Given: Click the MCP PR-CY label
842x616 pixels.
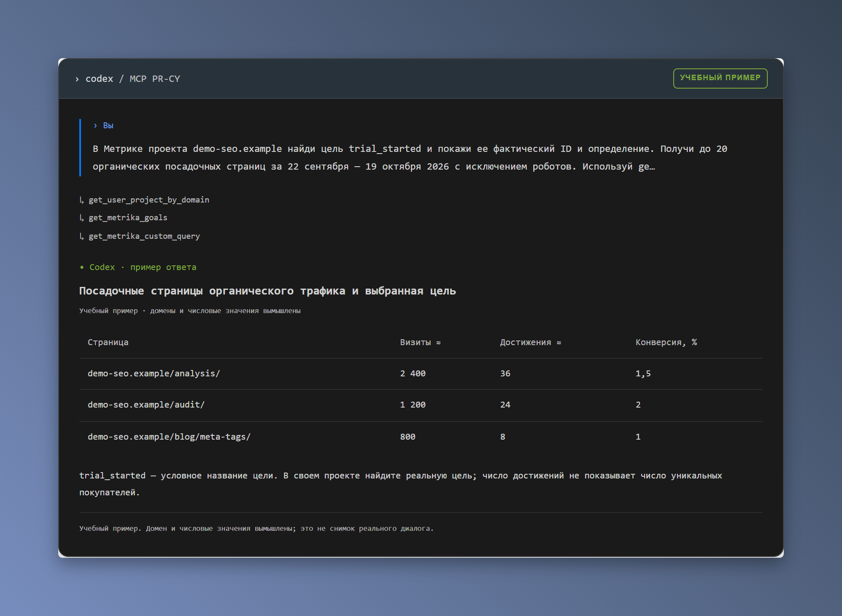Looking at the screenshot, I should coord(155,79).
